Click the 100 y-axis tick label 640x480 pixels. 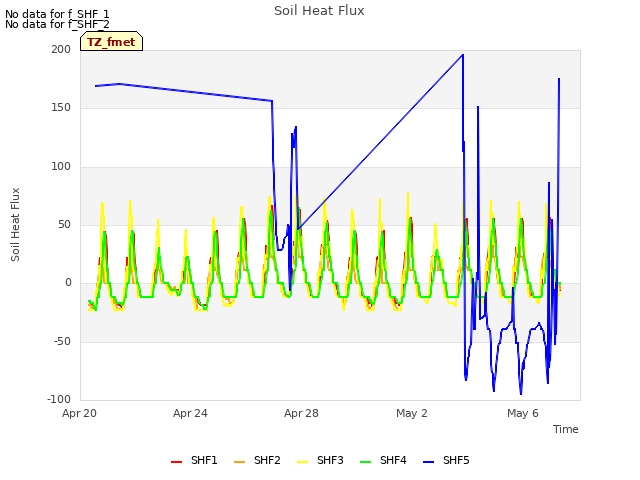click(x=61, y=167)
